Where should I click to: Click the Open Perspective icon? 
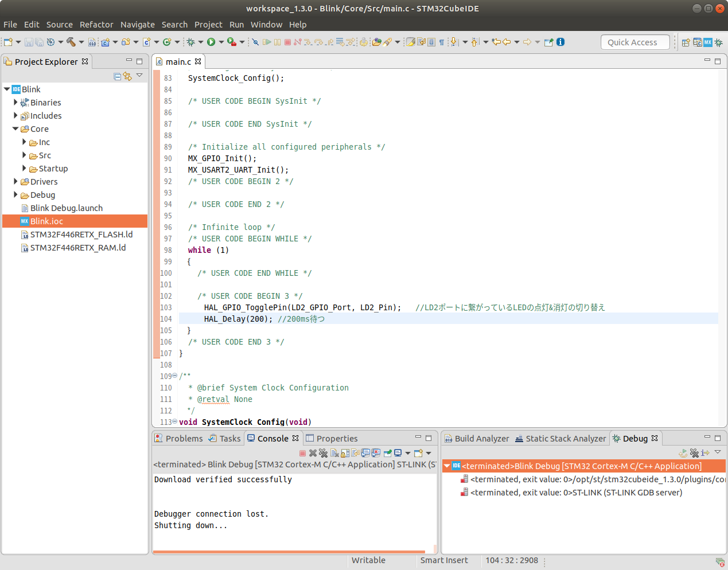pos(686,42)
